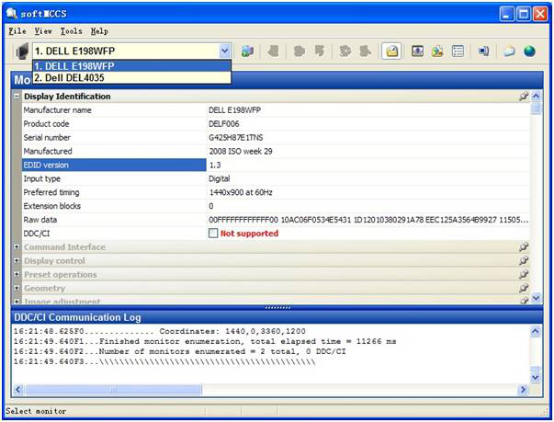Pin the Command Interface section
Viewport: 554px width, 422px height.
523,247
